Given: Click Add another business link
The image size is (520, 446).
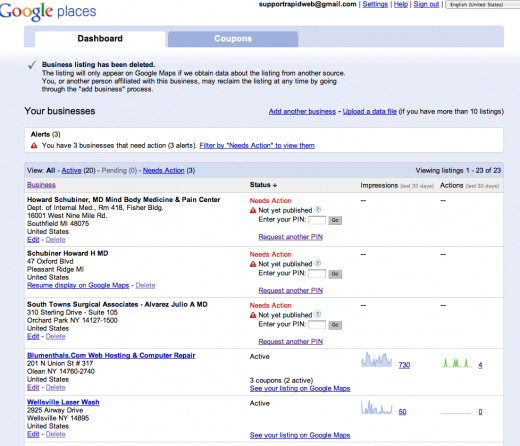Looking at the screenshot, I should [x=302, y=112].
